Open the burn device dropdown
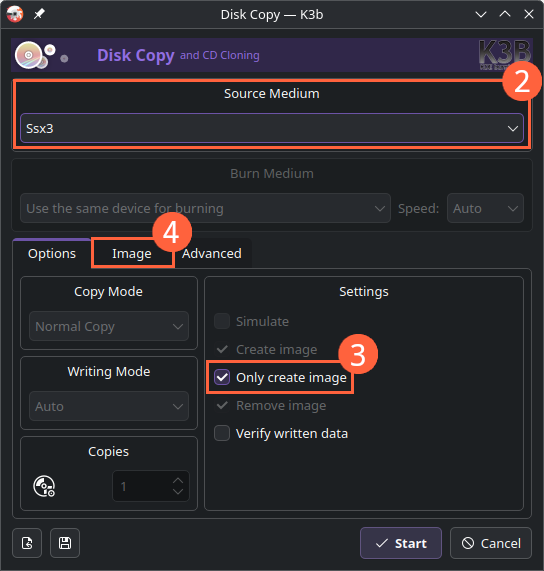Image resolution: width=544 pixels, height=571 pixels. [205, 208]
